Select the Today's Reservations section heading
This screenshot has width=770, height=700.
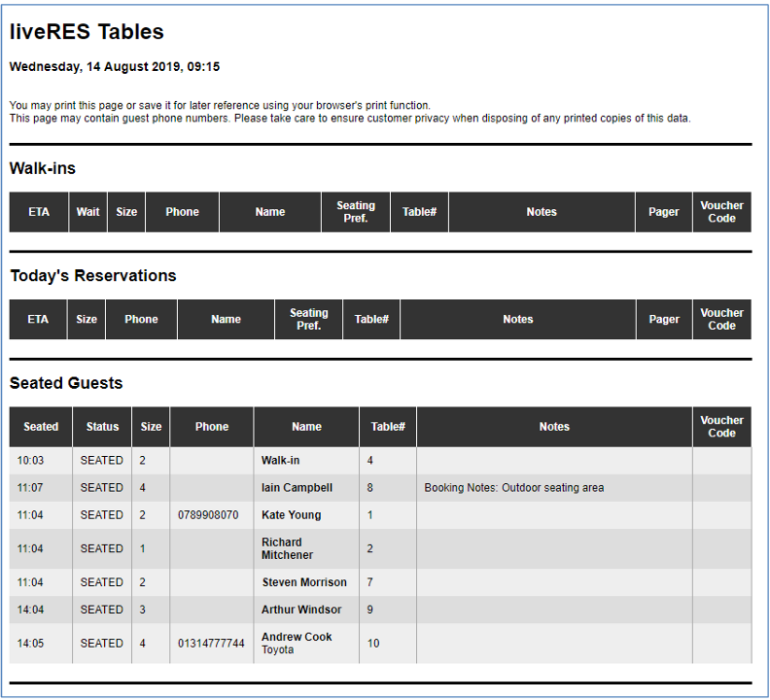pyautogui.click(x=93, y=276)
